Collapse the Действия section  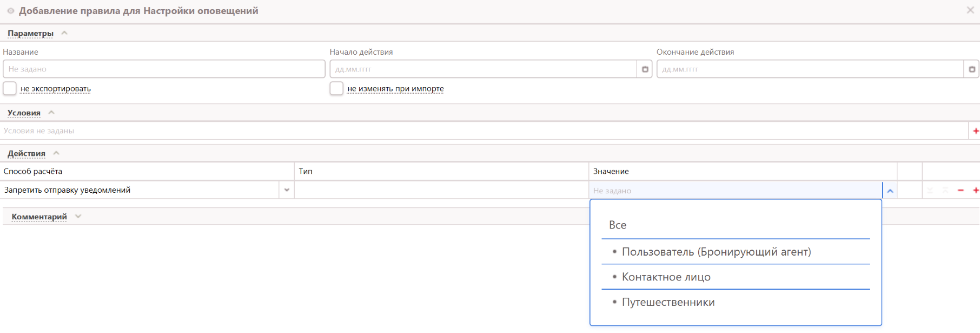click(x=56, y=153)
